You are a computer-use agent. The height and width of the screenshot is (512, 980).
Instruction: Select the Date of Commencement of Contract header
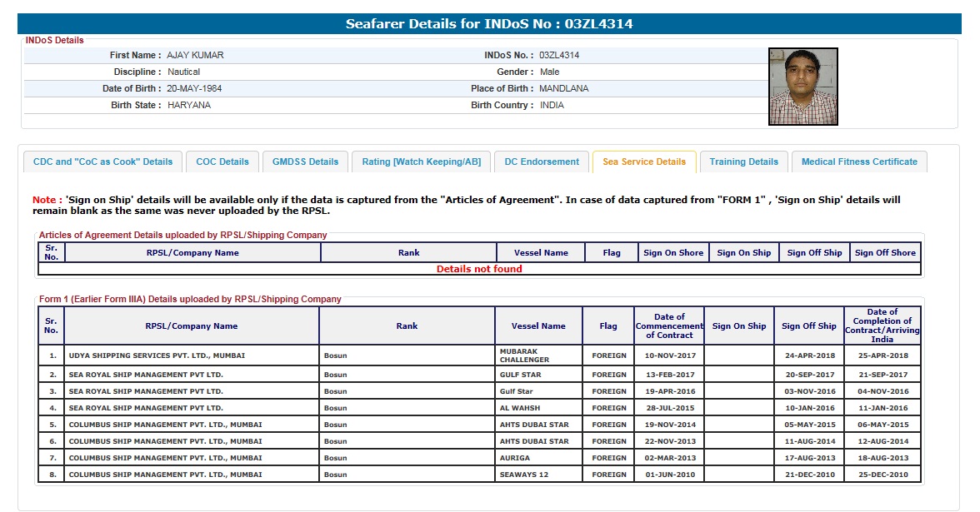[669, 326]
